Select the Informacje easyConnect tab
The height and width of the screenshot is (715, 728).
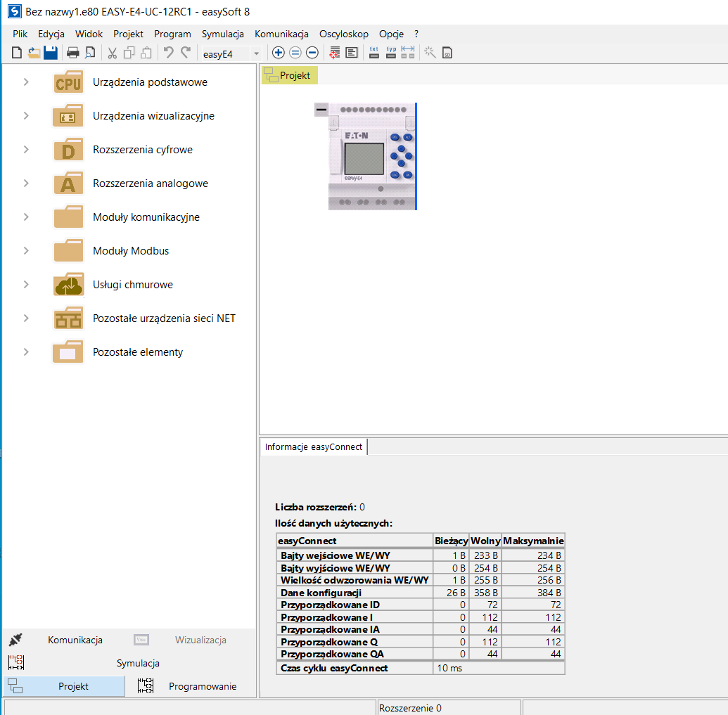click(x=314, y=446)
